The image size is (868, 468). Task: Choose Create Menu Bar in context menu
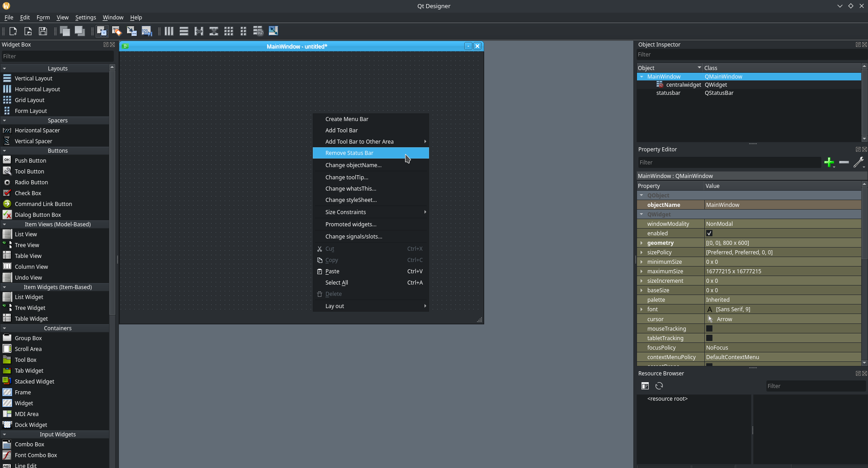371,119
